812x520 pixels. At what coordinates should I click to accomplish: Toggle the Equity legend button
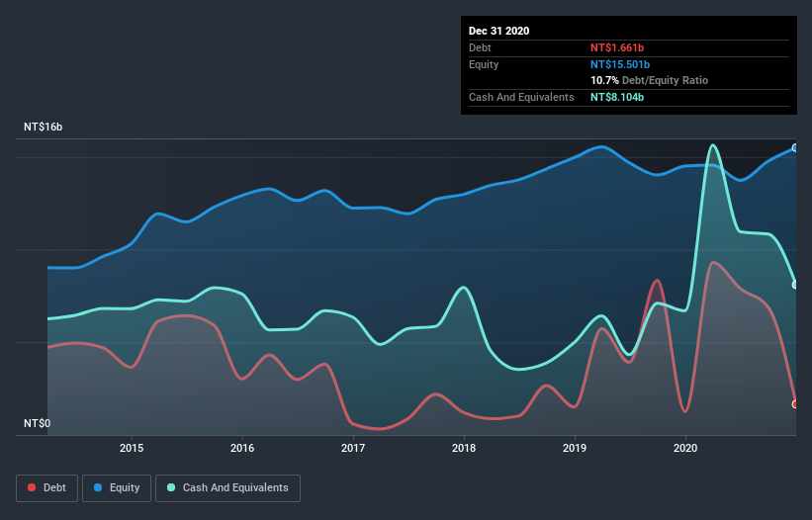coord(117,488)
